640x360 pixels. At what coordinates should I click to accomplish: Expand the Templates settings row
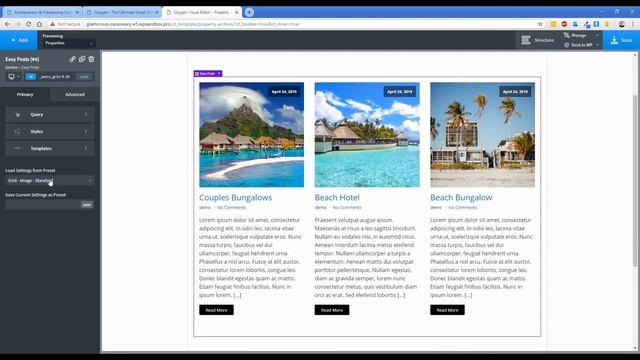[x=50, y=148]
